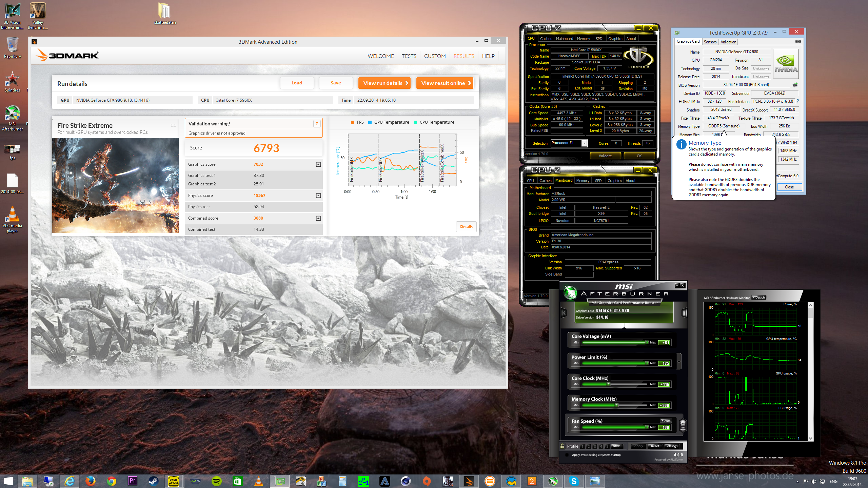Expand the Physics score section

pyautogui.click(x=318, y=196)
